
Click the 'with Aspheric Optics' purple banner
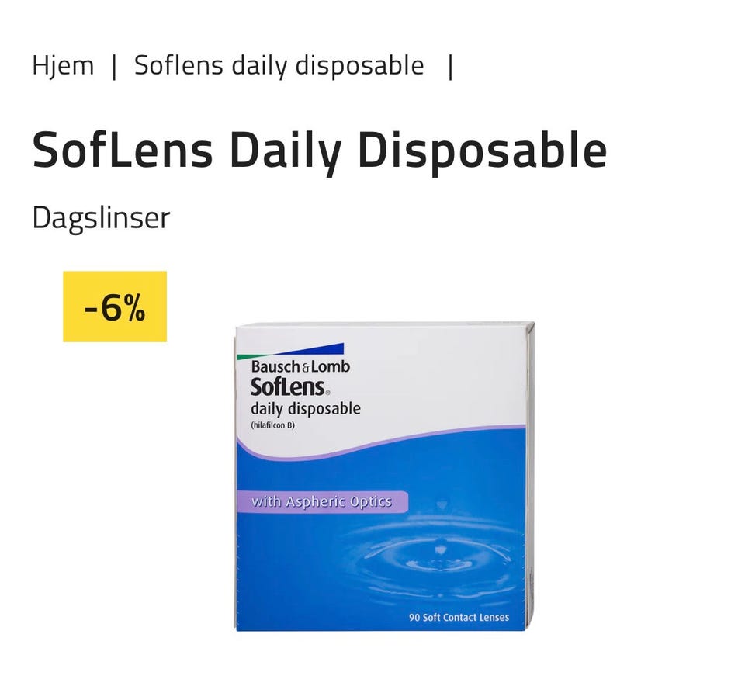coord(322,502)
